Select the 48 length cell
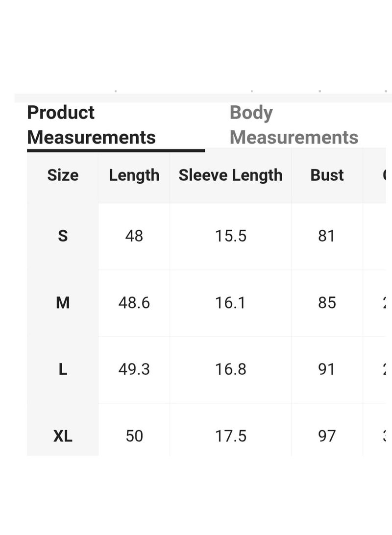 point(134,236)
